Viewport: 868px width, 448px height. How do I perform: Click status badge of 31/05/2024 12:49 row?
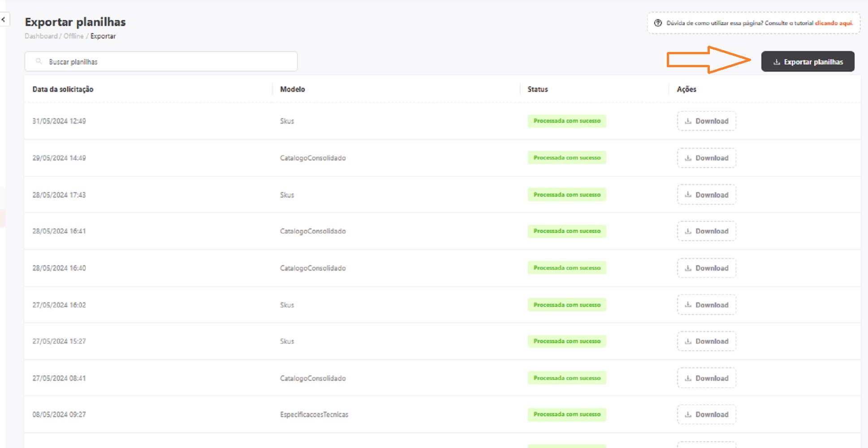tap(567, 121)
